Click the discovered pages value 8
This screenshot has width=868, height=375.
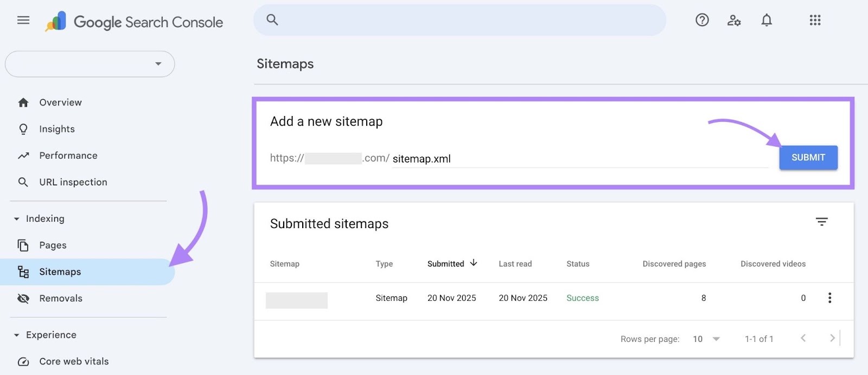pyautogui.click(x=704, y=298)
